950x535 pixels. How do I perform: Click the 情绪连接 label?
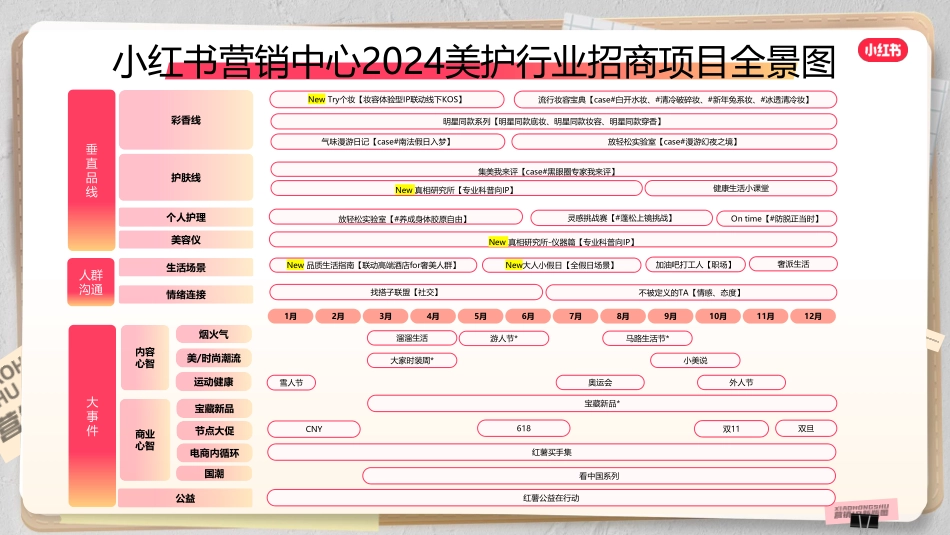tap(186, 294)
